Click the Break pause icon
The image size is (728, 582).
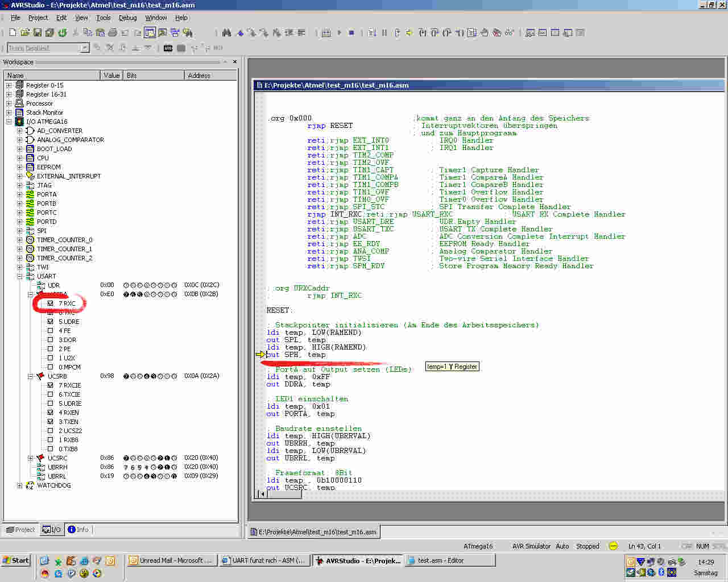384,33
